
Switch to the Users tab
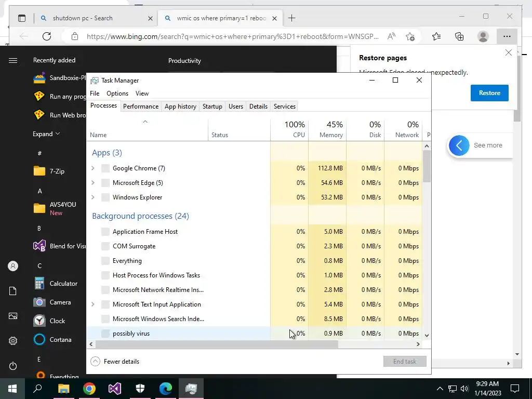click(x=236, y=107)
